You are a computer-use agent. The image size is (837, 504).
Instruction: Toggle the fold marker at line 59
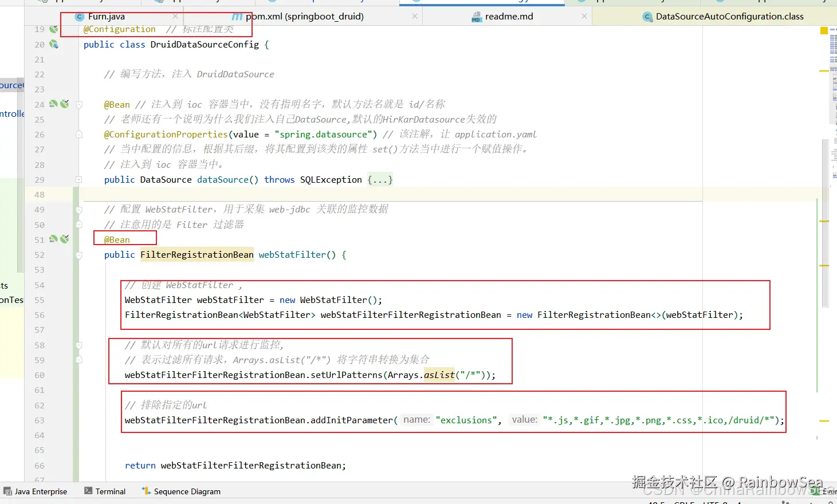click(x=79, y=360)
